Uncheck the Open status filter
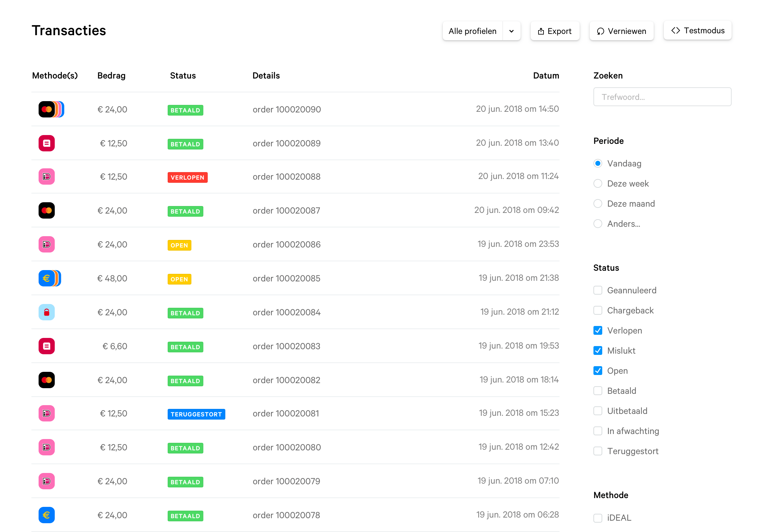Image resolution: width=763 pixels, height=532 pixels. [598, 371]
